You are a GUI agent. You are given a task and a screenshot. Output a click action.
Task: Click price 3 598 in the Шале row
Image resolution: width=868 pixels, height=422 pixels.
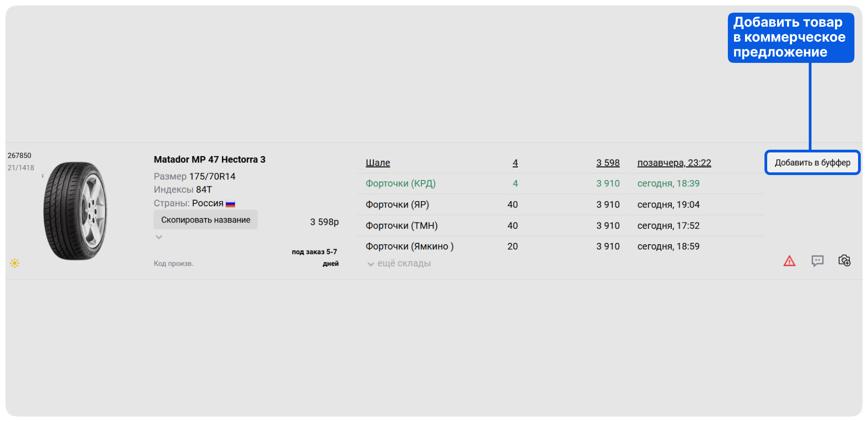(608, 163)
